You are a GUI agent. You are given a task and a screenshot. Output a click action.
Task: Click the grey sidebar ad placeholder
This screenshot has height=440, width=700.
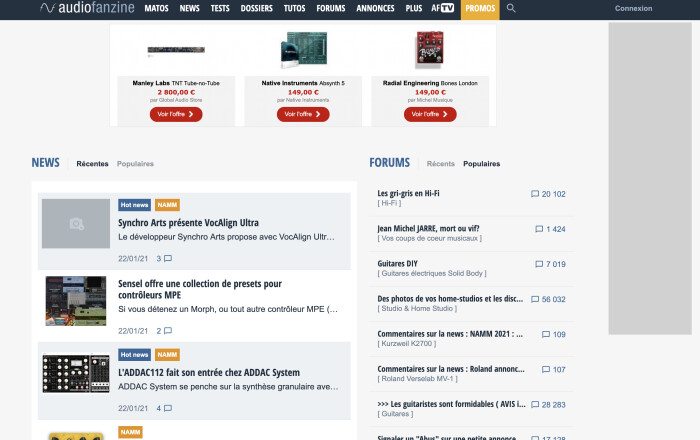click(x=650, y=178)
